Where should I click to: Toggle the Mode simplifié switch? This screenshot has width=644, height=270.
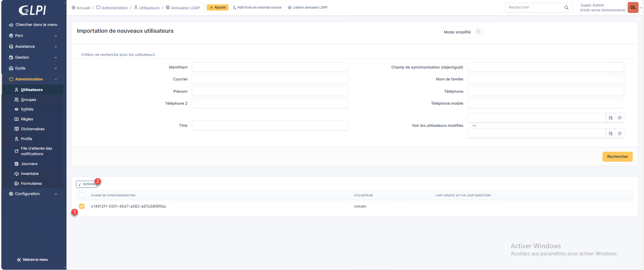pyautogui.click(x=479, y=32)
